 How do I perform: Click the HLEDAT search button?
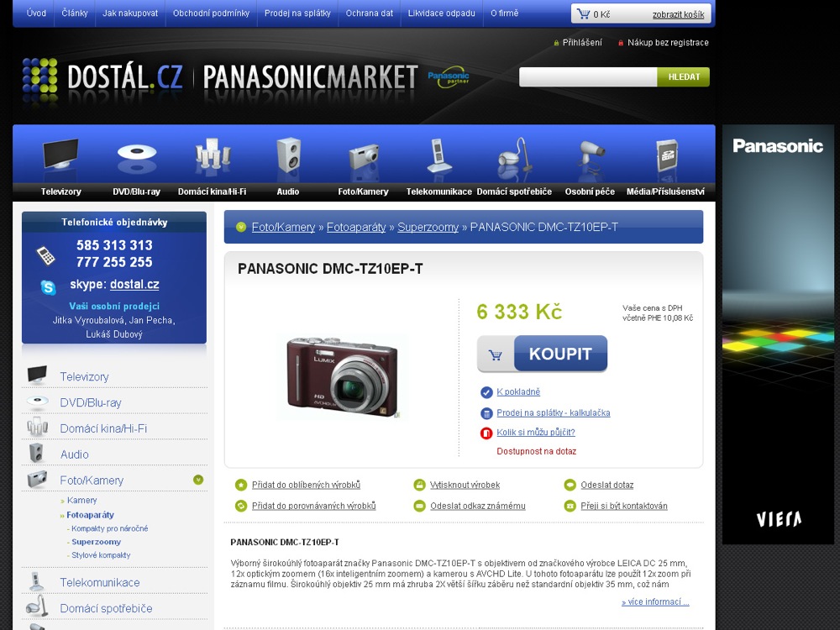[684, 77]
